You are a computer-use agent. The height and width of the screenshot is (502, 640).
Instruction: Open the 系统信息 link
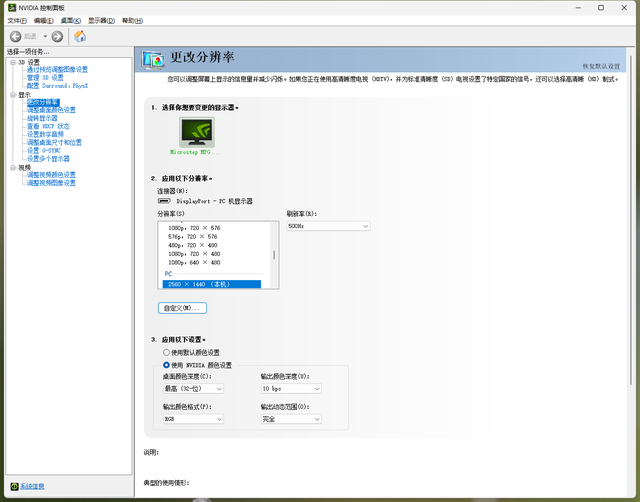coord(32,486)
